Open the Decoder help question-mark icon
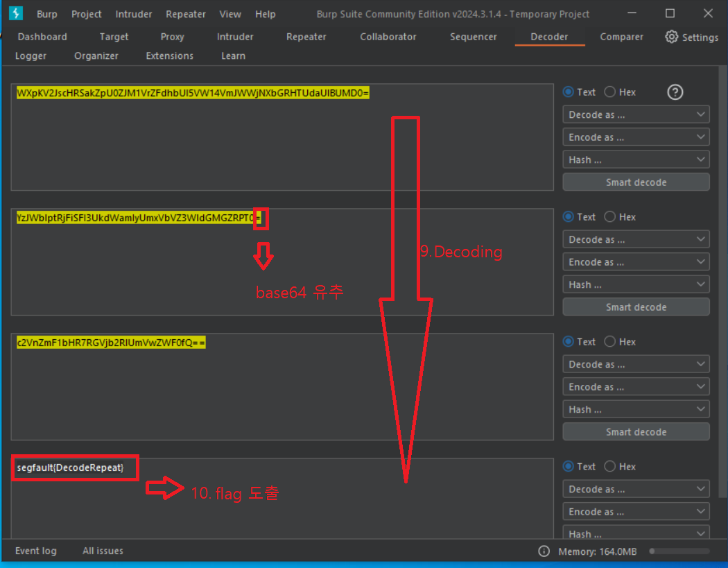 pyautogui.click(x=675, y=92)
